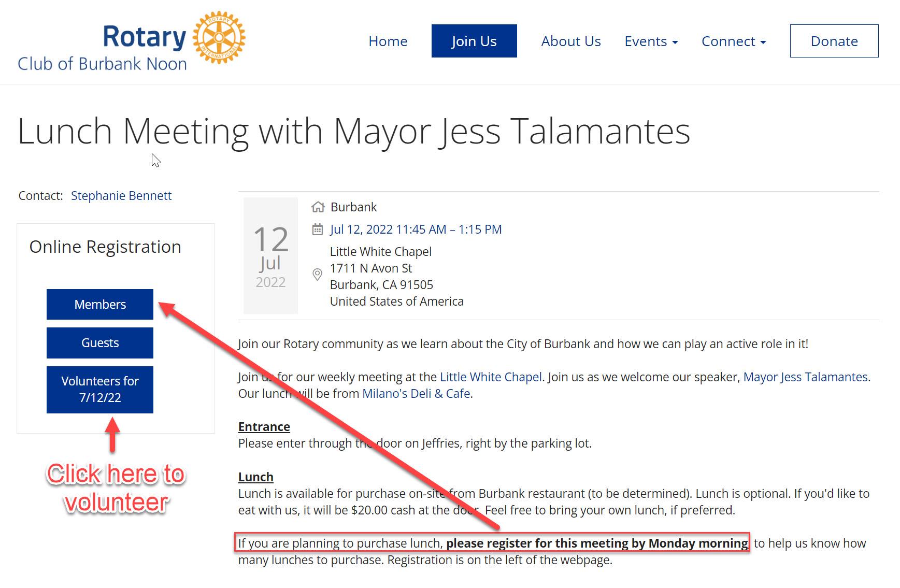900x588 pixels.
Task: Follow the Little White Chapel link
Action: click(490, 377)
